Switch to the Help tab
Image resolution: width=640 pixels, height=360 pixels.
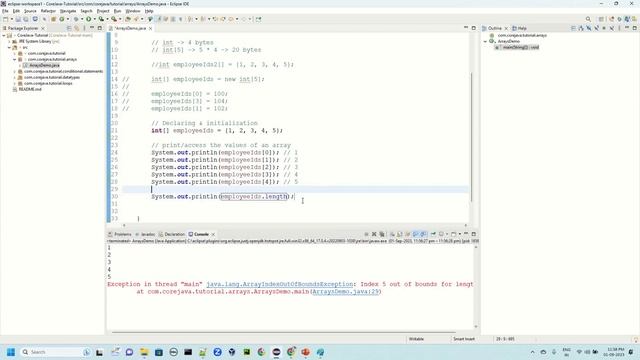coord(519,28)
